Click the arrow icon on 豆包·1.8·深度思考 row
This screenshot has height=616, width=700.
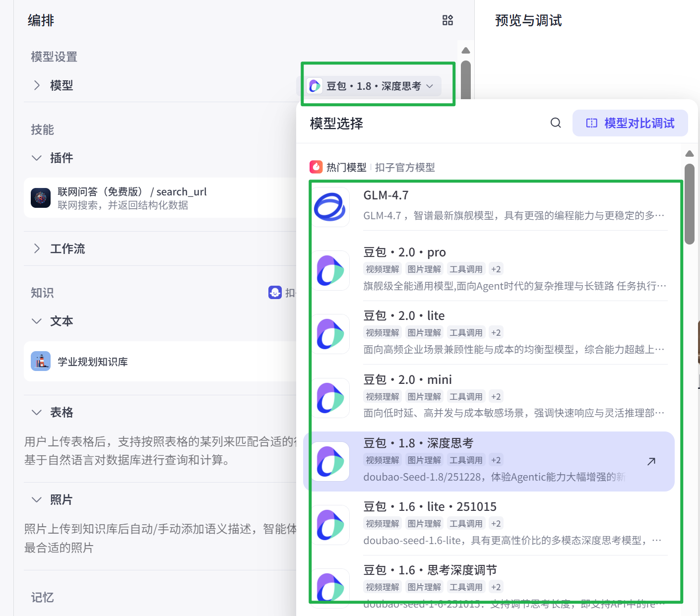pyautogui.click(x=651, y=461)
